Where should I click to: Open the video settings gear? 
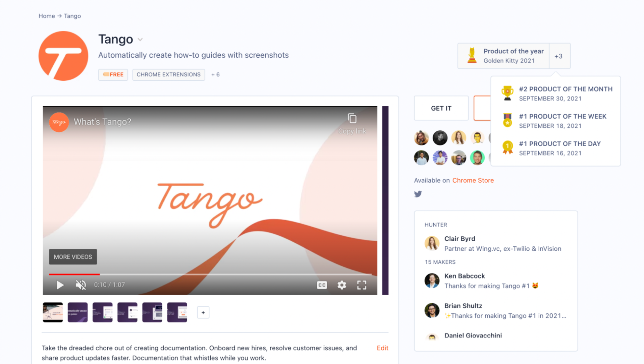pos(342,285)
